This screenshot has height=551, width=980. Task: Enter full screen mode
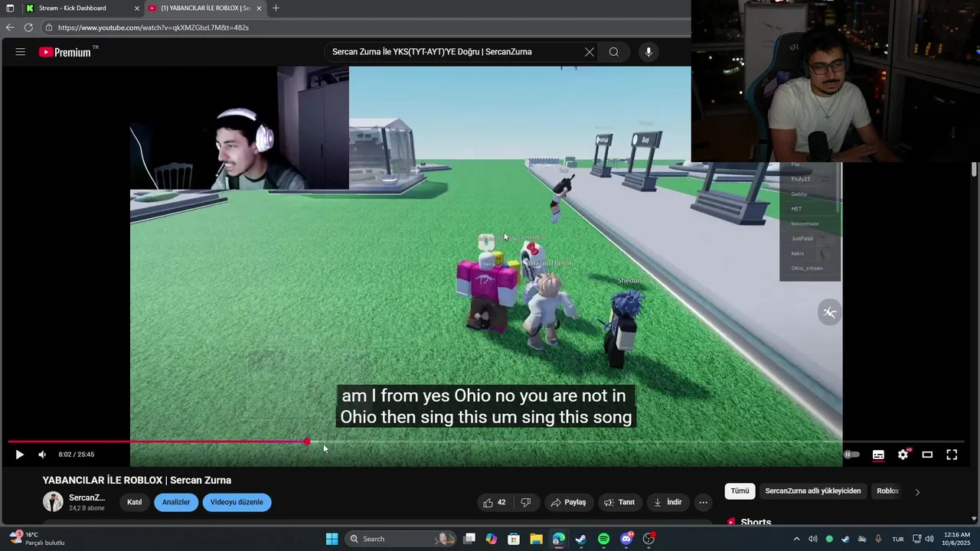point(952,455)
